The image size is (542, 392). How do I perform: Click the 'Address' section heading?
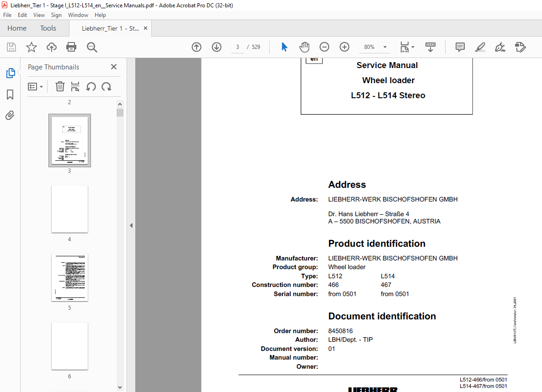coord(347,185)
